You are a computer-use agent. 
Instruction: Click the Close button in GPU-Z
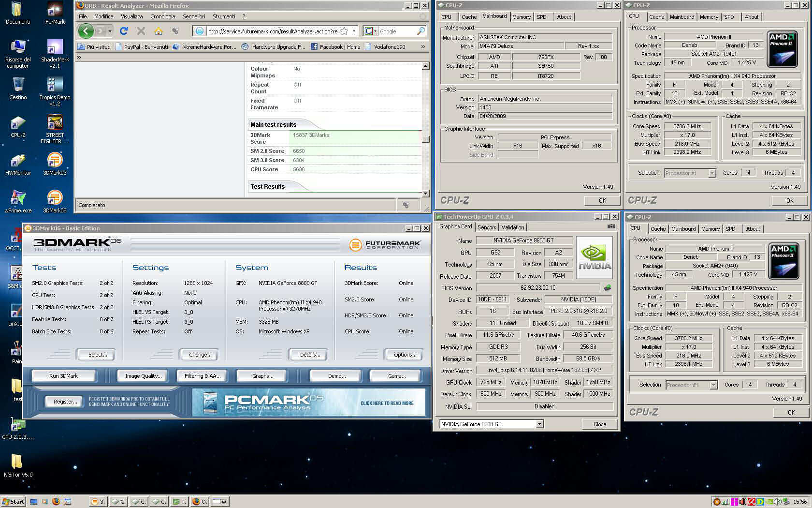[x=600, y=424]
